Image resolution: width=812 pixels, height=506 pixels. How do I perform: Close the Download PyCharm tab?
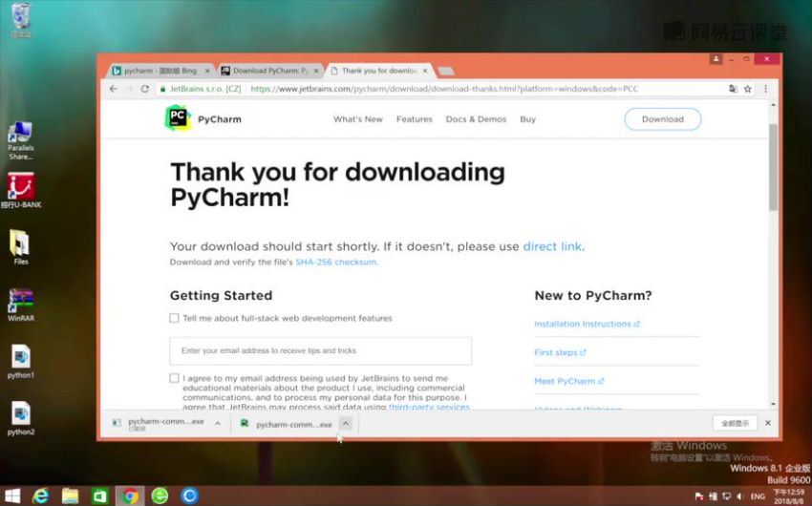point(316,71)
